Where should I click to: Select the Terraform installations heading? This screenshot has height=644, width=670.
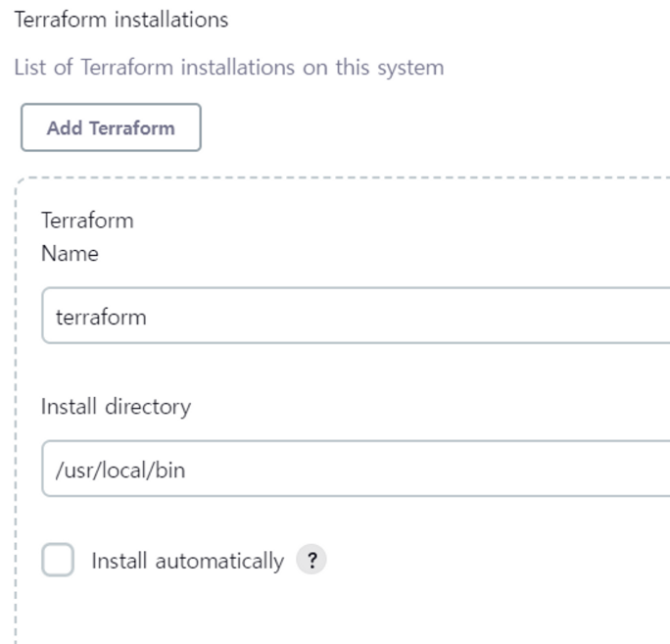click(120, 20)
